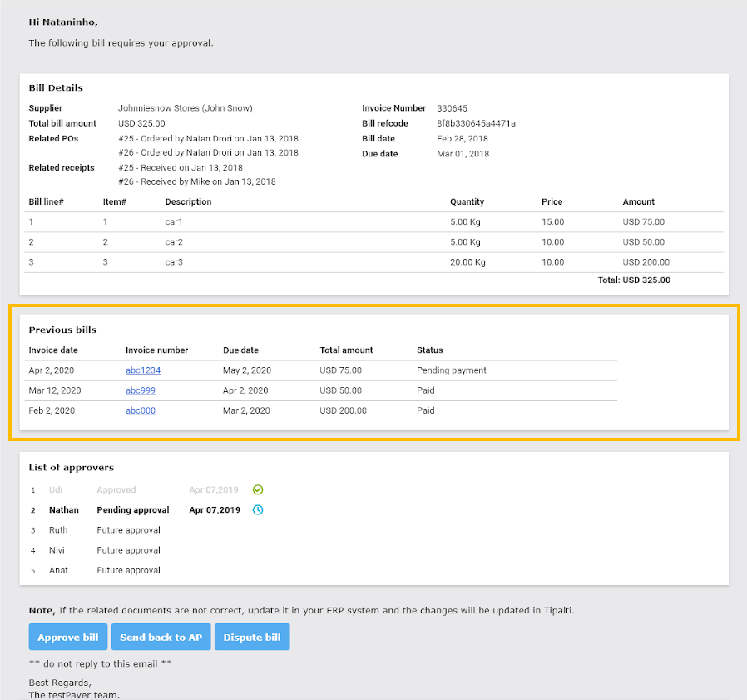747x700 pixels.
Task: Click approver name Udi
Action: tap(56, 489)
